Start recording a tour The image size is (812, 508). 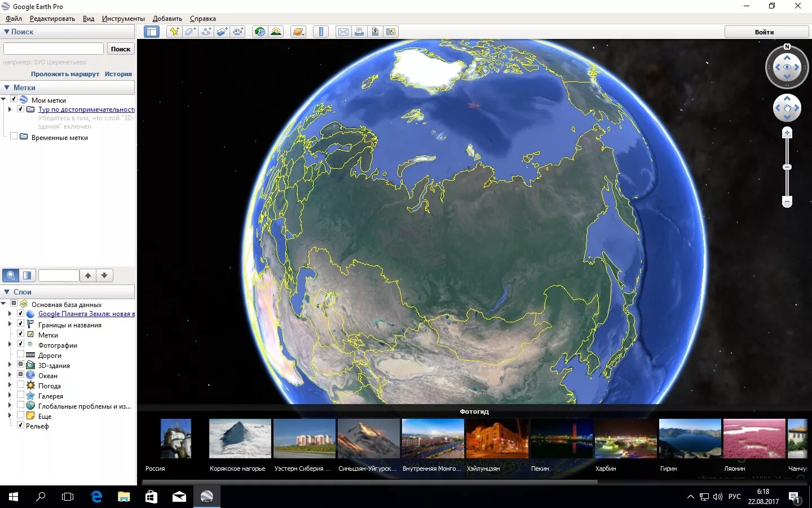click(x=238, y=32)
